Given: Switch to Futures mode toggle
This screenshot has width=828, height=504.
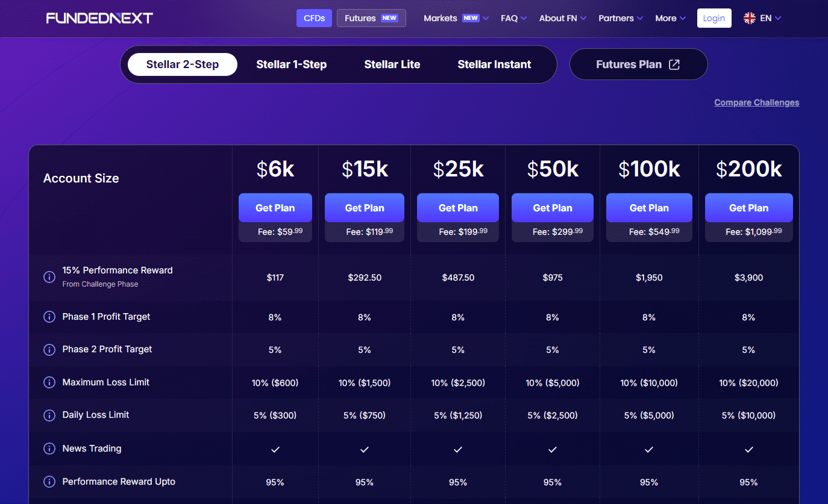Looking at the screenshot, I should click(x=371, y=18).
